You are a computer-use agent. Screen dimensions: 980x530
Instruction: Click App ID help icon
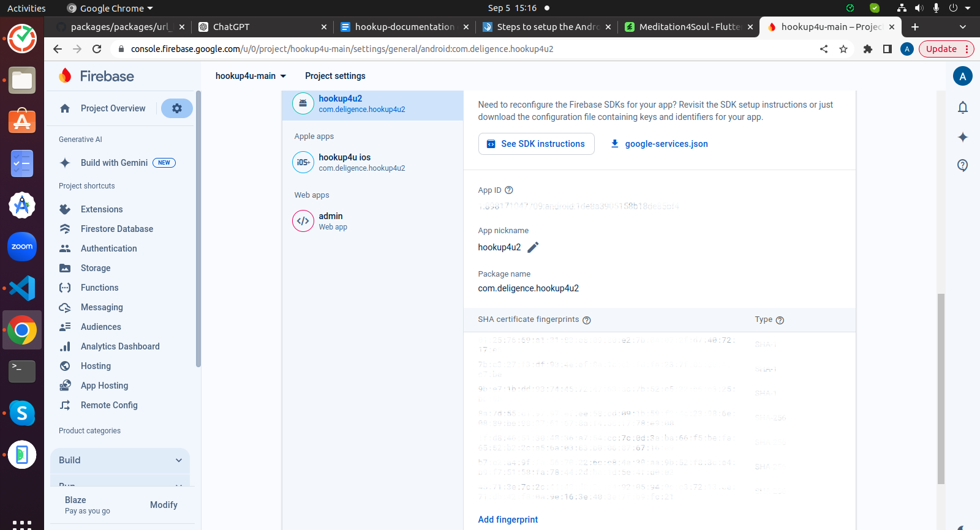pyautogui.click(x=509, y=190)
